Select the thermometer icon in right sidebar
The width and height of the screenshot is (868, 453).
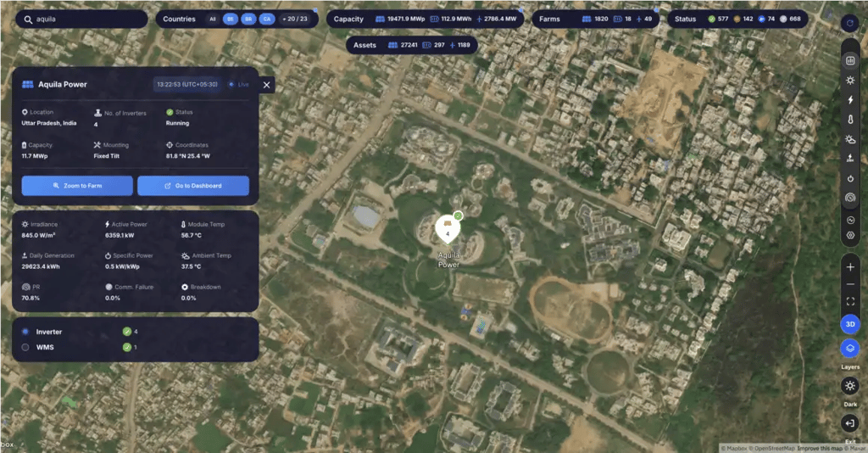point(850,120)
